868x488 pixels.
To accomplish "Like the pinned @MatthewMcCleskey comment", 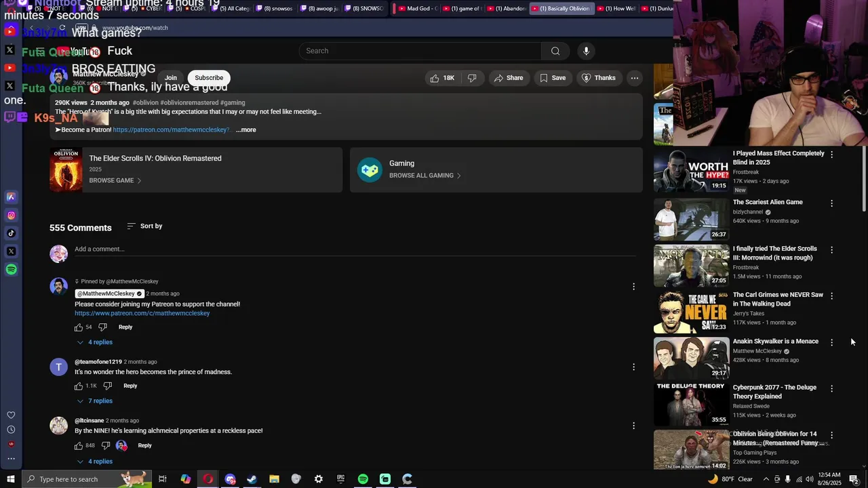I will (79, 327).
